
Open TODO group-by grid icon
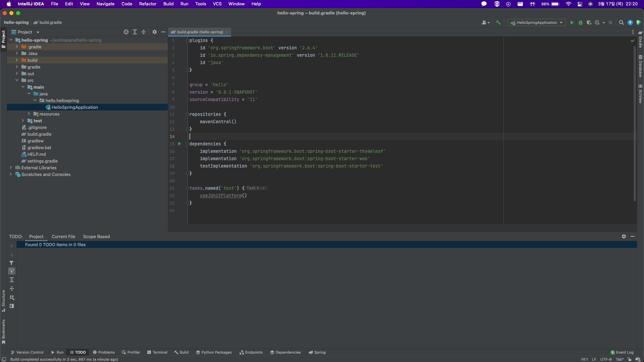[x=12, y=298]
